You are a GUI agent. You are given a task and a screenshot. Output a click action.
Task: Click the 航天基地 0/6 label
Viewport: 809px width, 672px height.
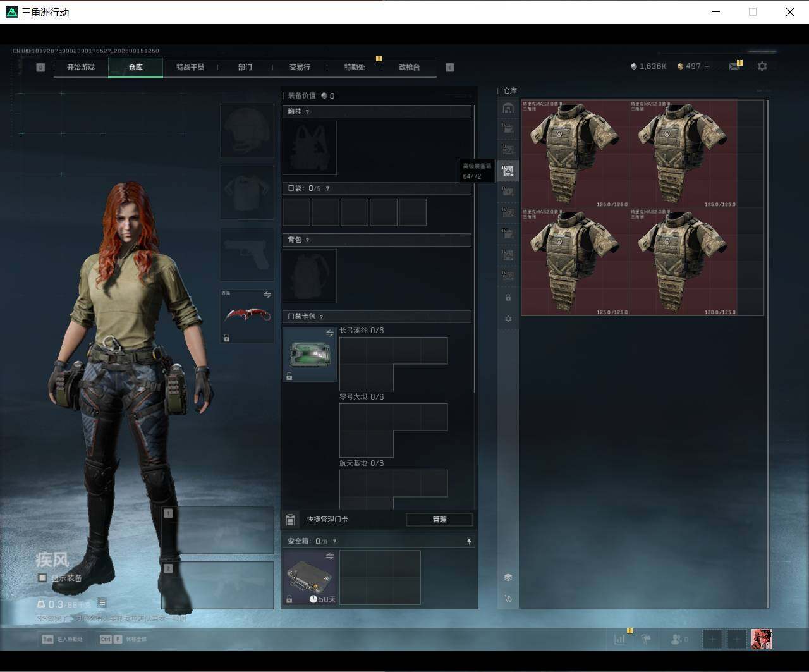pos(362,463)
